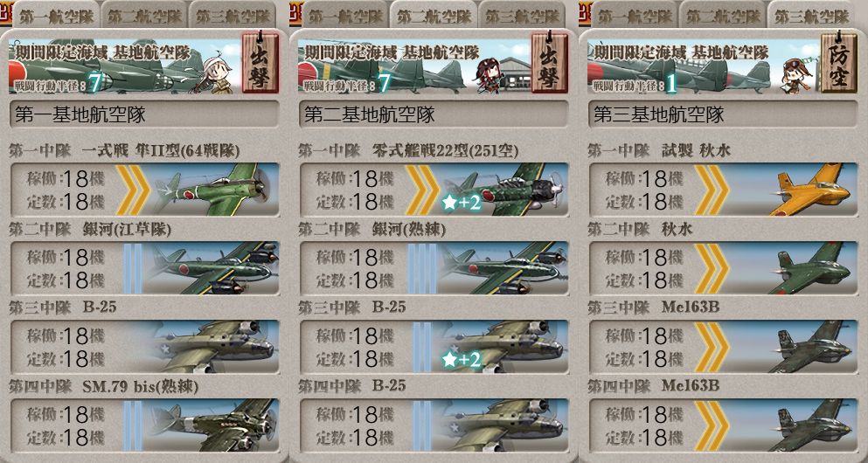Toggle the 出撃 wooden tag for 第二基地航空隊
The width and height of the screenshot is (868, 463).
(x=549, y=62)
